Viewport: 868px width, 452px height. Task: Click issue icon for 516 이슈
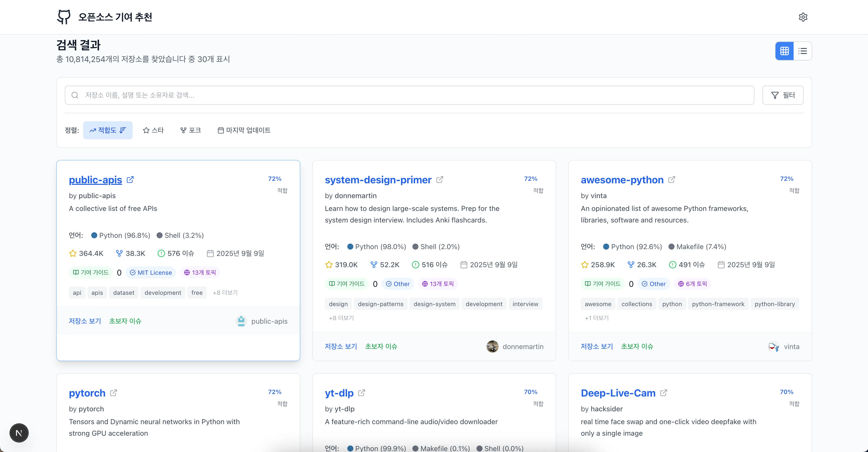415,265
